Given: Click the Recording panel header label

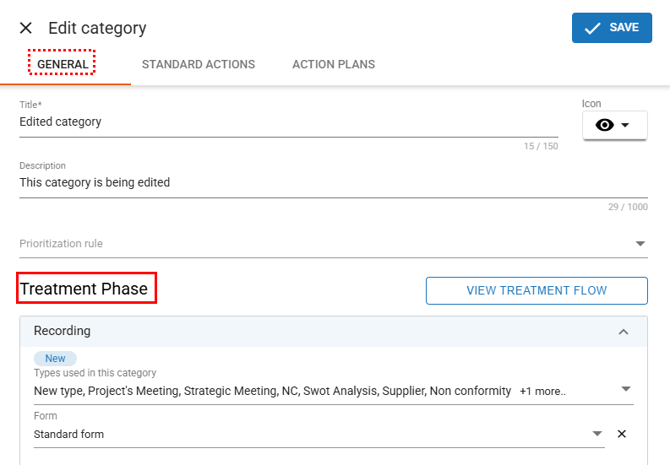Looking at the screenshot, I should pos(62,331).
